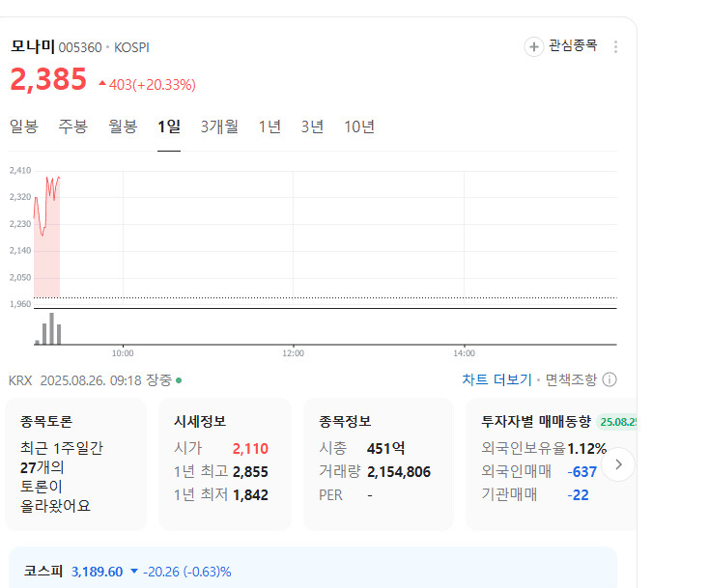Image resolution: width=709 pixels, height=588 pixels.
Task: Click the 면책조항 info icon
Action: pos(610,379)
